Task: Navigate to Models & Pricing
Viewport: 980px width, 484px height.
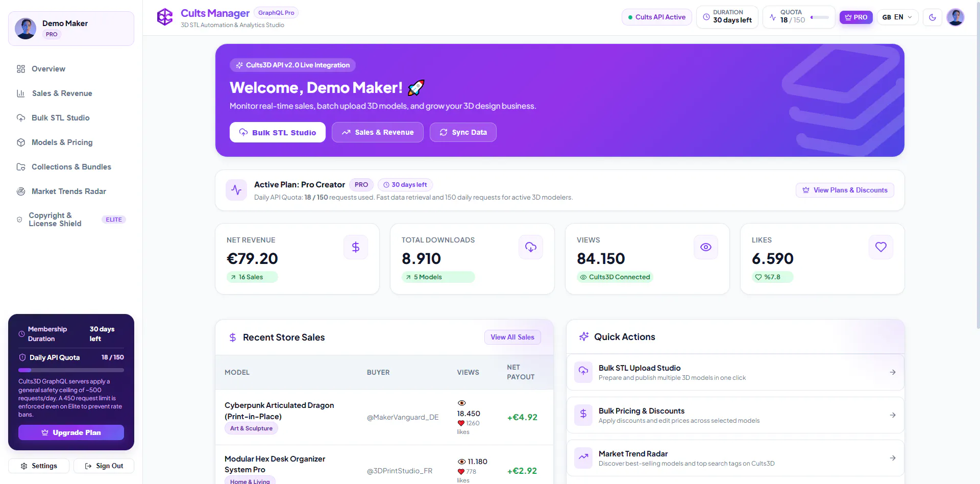Action: pos(71,142)
